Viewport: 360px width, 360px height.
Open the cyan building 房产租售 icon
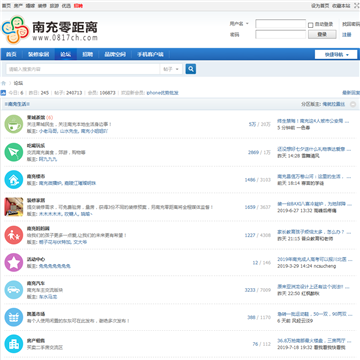pos(14,344)
